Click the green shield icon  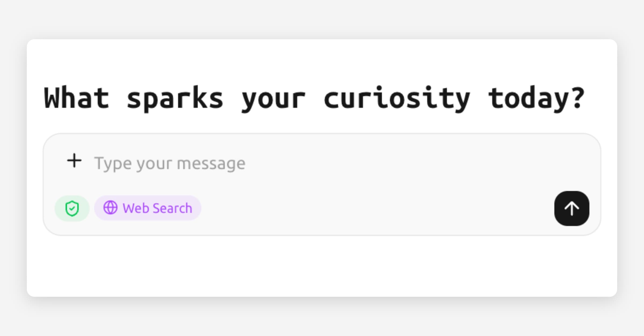click(x=72, y=208)
